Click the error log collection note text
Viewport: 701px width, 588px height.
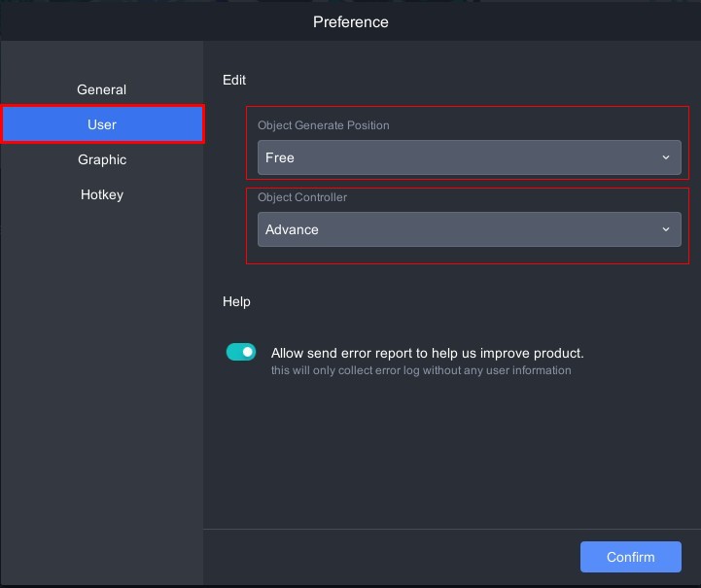420,370
